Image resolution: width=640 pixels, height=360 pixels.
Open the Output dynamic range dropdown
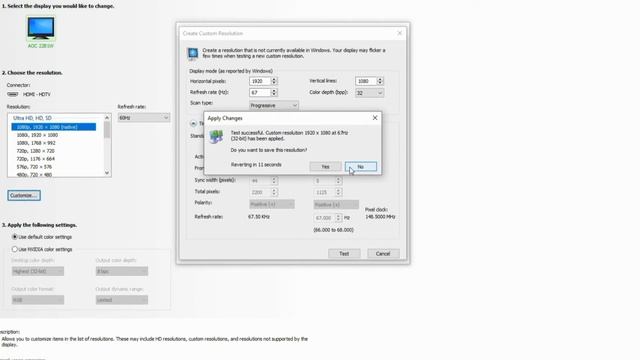coord(122,300)
